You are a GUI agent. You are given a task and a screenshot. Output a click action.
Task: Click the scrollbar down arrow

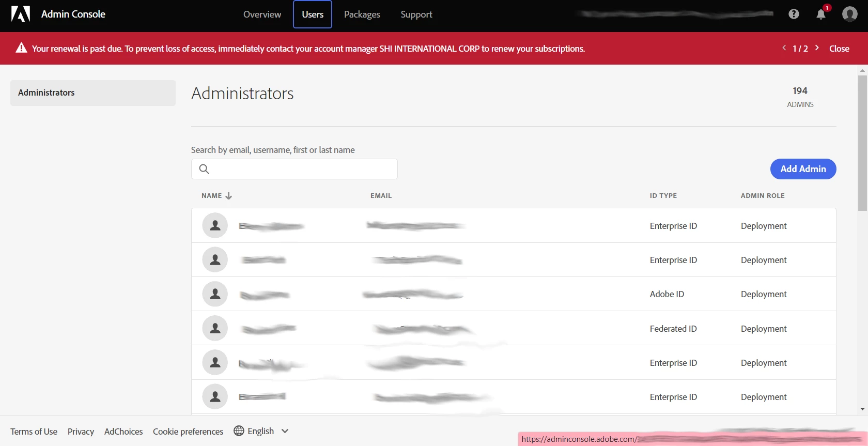point(862,409)
